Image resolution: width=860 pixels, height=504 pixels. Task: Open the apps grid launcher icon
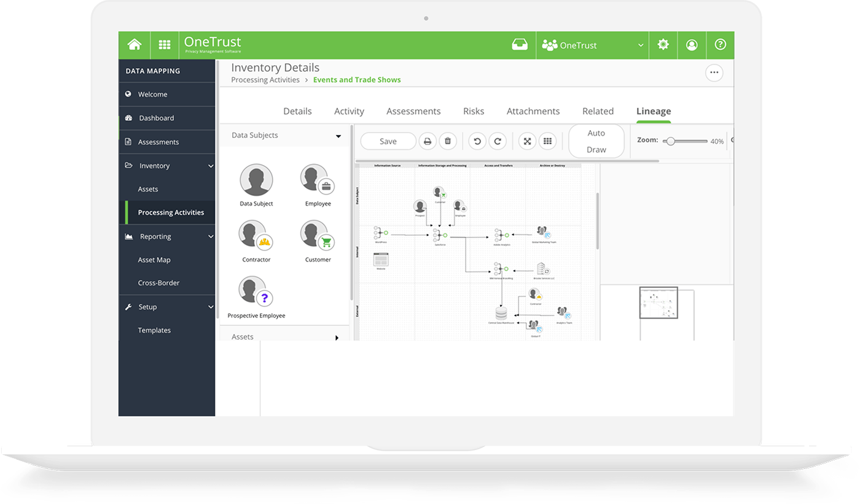(x=164, y=45)
